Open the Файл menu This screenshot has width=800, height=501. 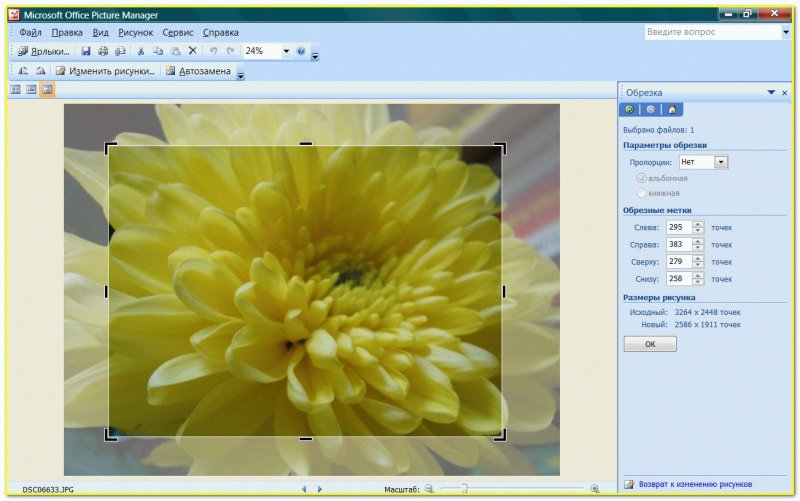(x=30, y=32)
